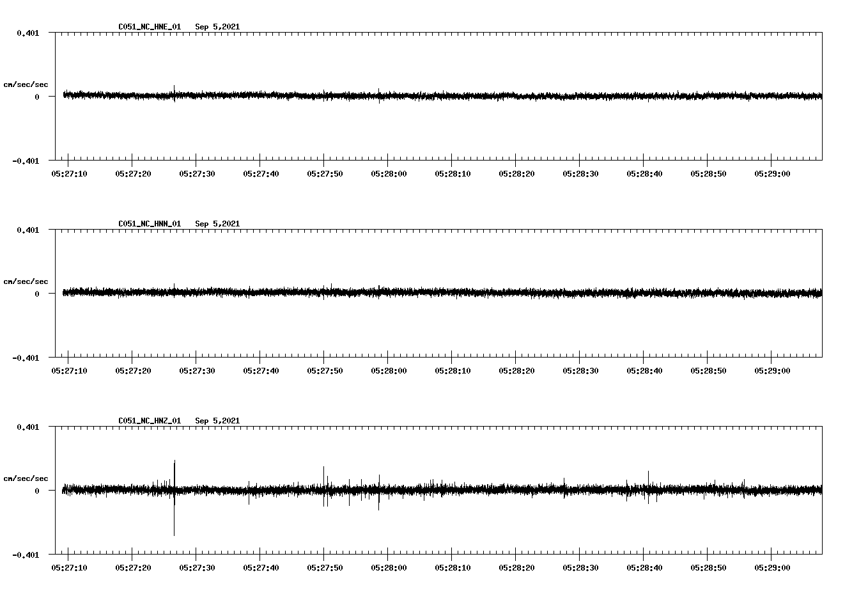The image size is (868, 591).
Task: Click the 05:28:30 time label under HNN plot
Action: coord(580,371)
